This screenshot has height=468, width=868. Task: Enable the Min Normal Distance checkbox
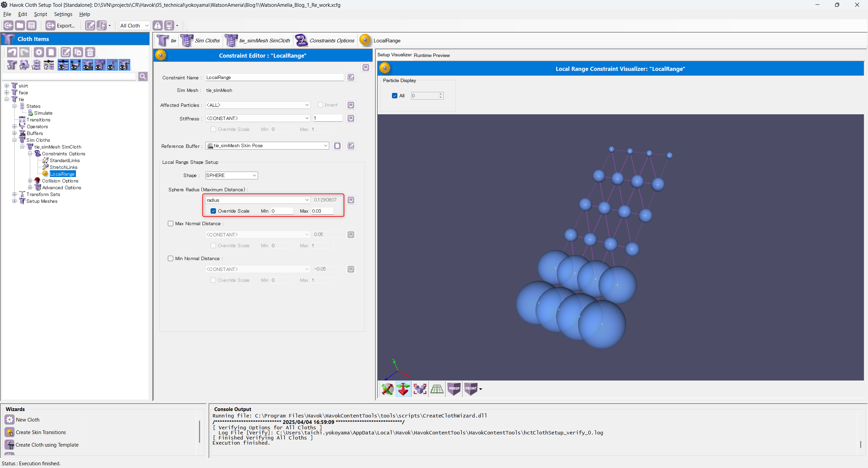[x=171, y=258]
